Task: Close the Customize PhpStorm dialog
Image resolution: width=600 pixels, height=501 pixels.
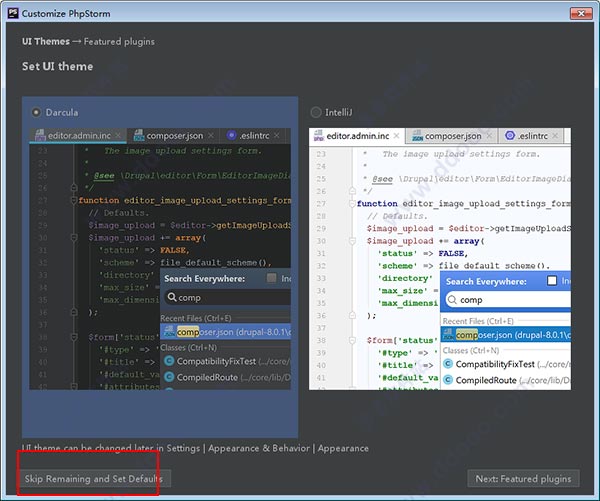Action: pos(580,13)
